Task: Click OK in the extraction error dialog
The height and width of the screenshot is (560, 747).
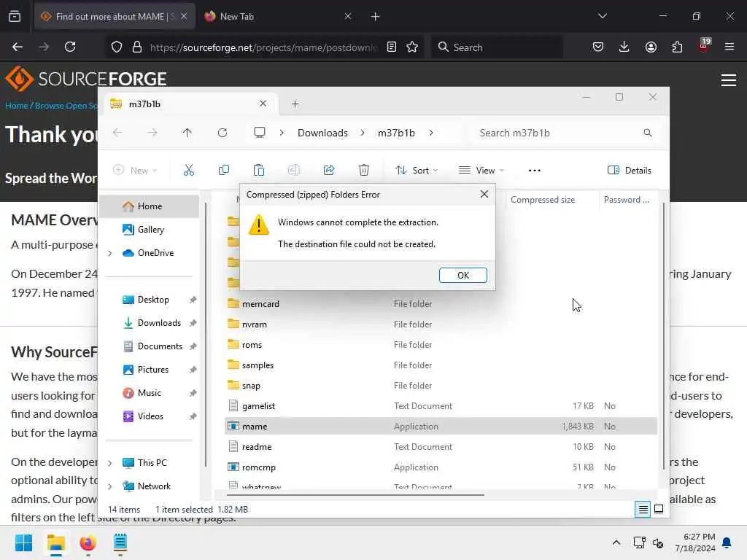Action: 462,275
